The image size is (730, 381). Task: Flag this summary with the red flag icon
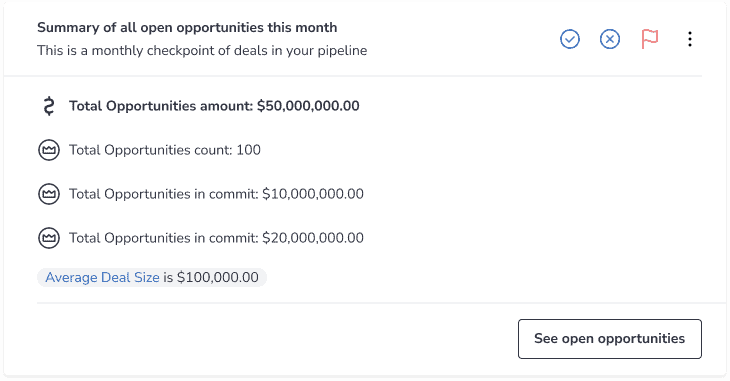(x=649, y=39)
